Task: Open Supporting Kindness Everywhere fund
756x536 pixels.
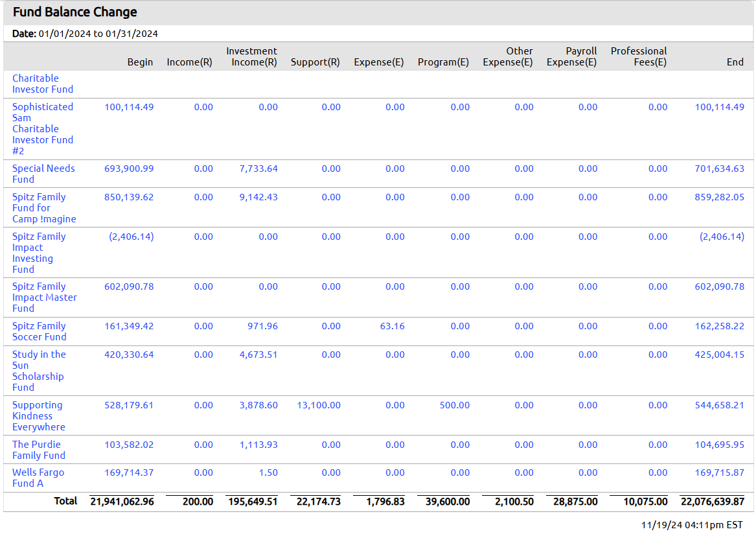Action: [x=39, y=416]
